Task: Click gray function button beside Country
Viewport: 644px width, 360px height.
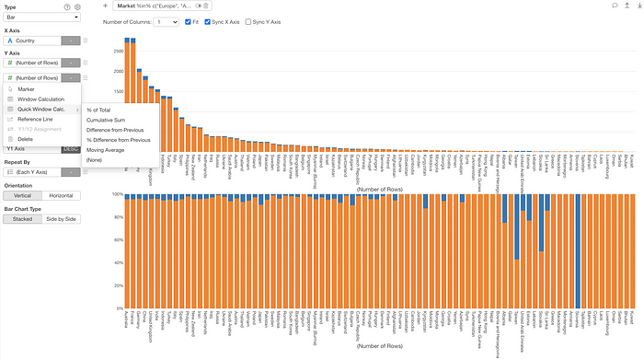Action: (71, 41)
